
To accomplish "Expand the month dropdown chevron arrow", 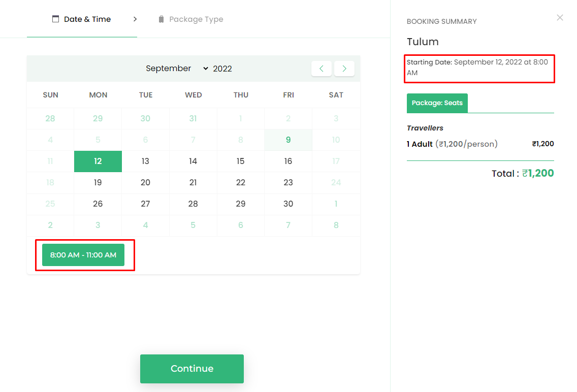I will click(x=205, y=68).
